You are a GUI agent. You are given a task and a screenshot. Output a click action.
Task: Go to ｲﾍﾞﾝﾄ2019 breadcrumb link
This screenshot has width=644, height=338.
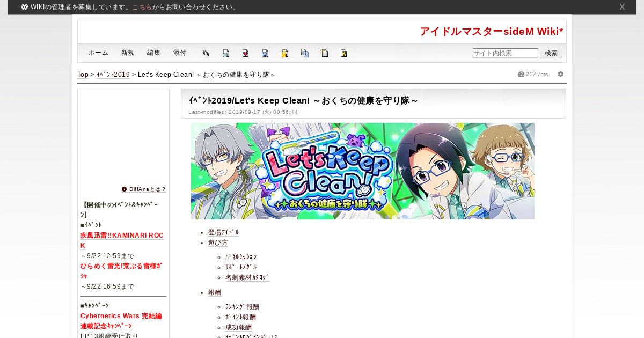click(113, 75)
